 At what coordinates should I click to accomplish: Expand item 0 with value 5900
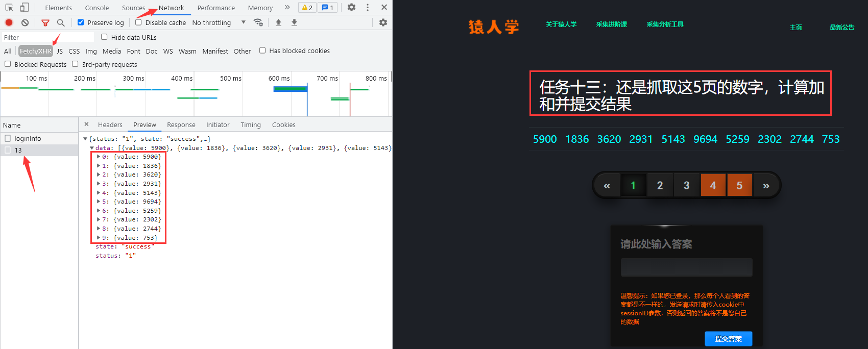[99, 157]
